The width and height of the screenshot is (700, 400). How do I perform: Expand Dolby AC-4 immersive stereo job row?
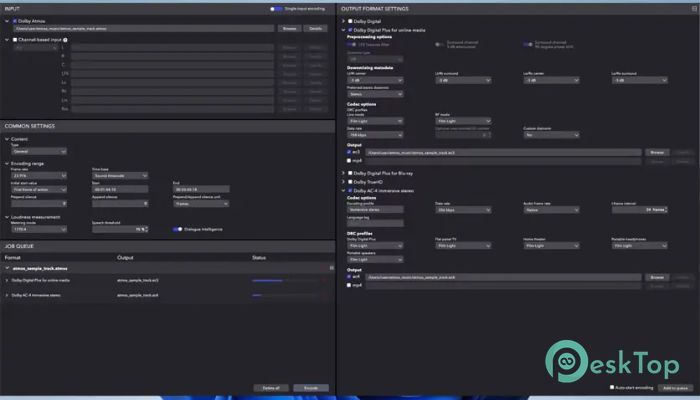(7, 295)
